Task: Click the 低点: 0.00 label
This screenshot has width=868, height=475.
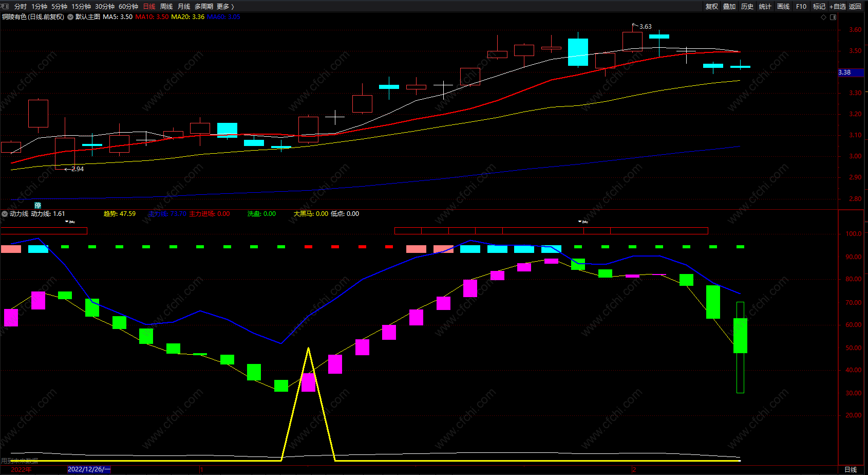Action: tap(345, 214)
